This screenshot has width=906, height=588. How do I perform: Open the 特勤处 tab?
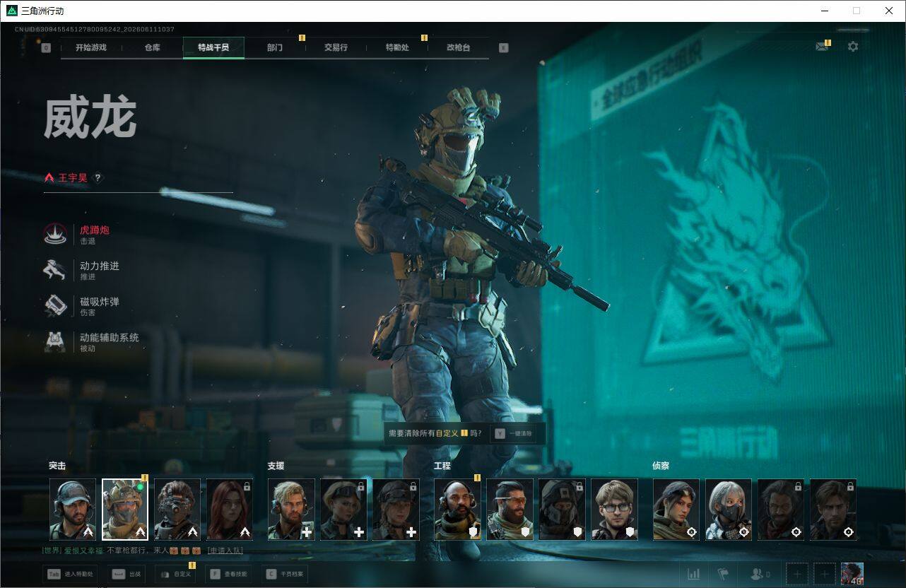coord(397,47)
